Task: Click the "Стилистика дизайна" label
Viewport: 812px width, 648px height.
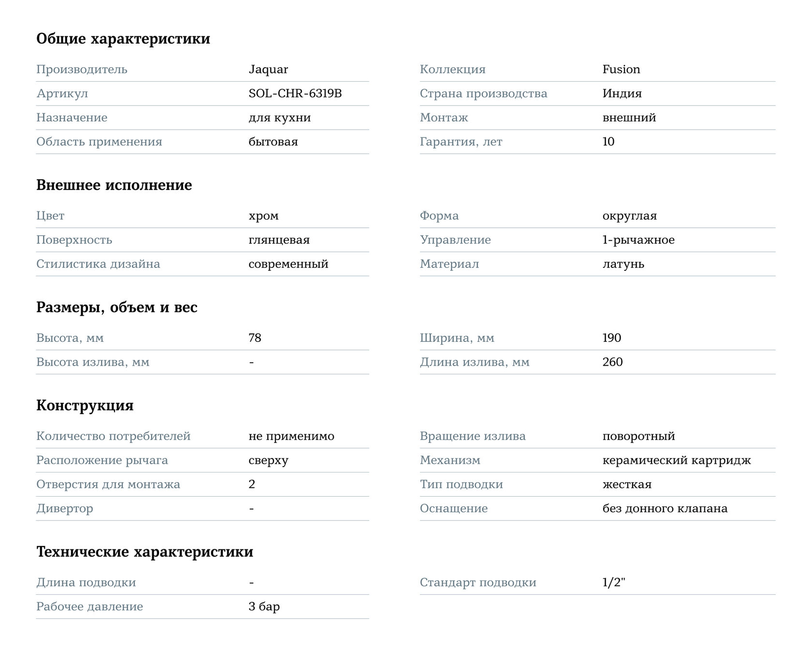Action: tap(98, 264)
